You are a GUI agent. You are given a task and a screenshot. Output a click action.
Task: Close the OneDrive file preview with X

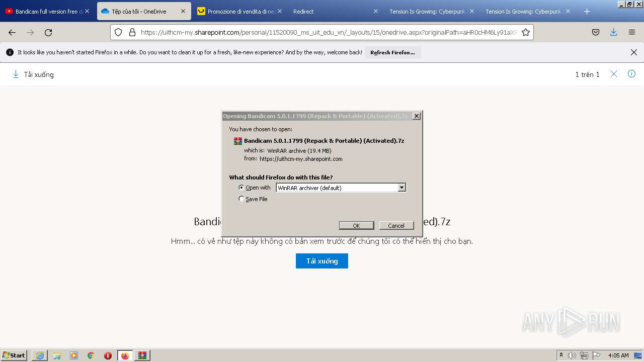click(614, 74)
